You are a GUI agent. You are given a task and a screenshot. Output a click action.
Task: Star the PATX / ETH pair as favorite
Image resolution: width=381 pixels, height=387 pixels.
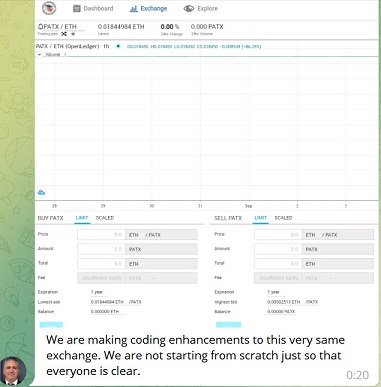[73, 34]
